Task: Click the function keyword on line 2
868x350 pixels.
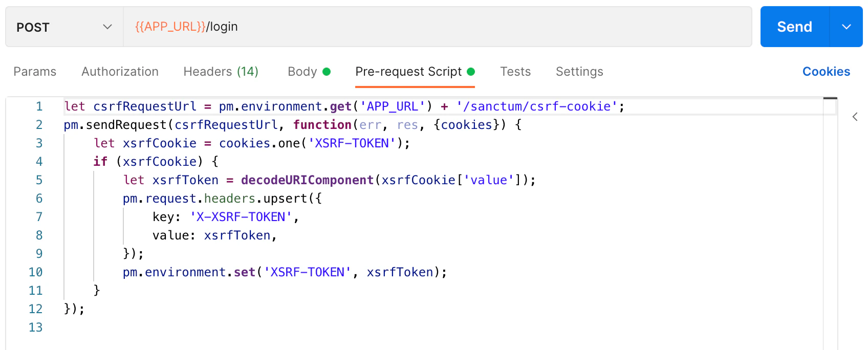Action: 322,125
